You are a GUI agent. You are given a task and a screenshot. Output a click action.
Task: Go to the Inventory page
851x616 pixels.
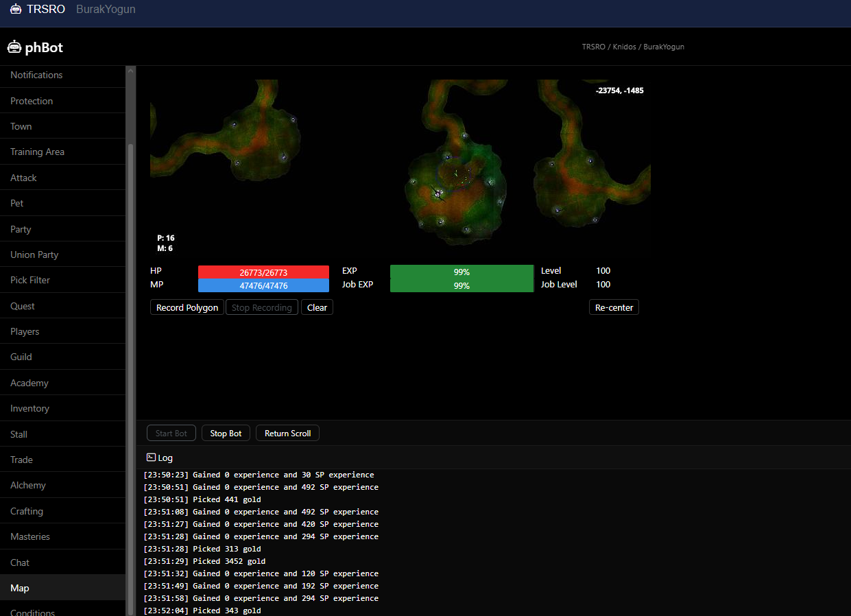29,408
